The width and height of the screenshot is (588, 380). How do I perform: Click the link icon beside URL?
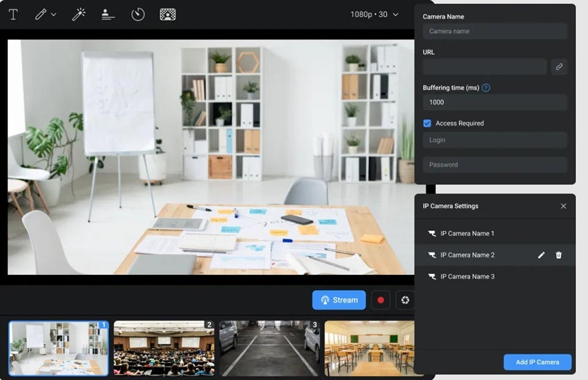(559, 67)
